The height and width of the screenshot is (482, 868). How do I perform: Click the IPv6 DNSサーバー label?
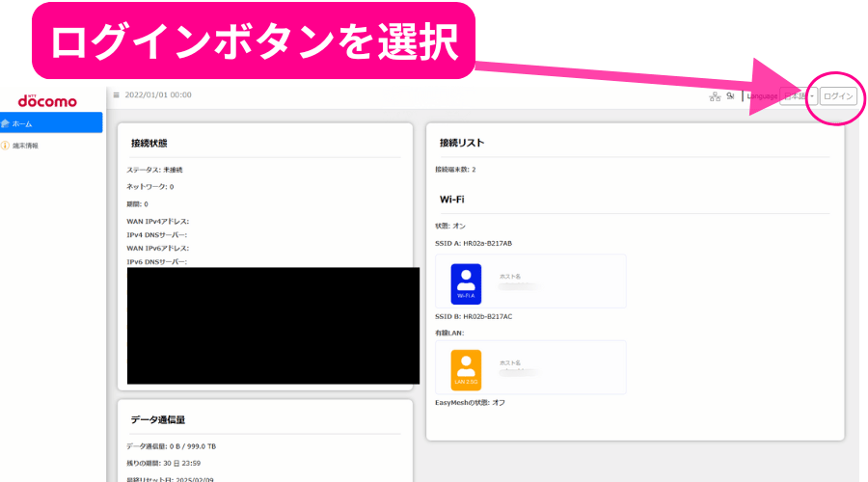click(156, 262)
